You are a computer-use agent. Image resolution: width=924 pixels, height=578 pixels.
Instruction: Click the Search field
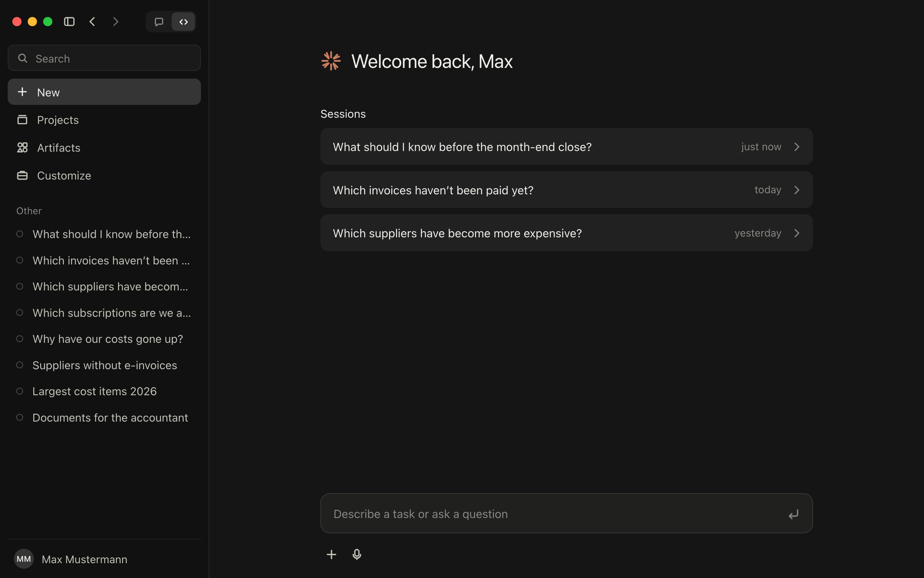[x=104, y=58]
